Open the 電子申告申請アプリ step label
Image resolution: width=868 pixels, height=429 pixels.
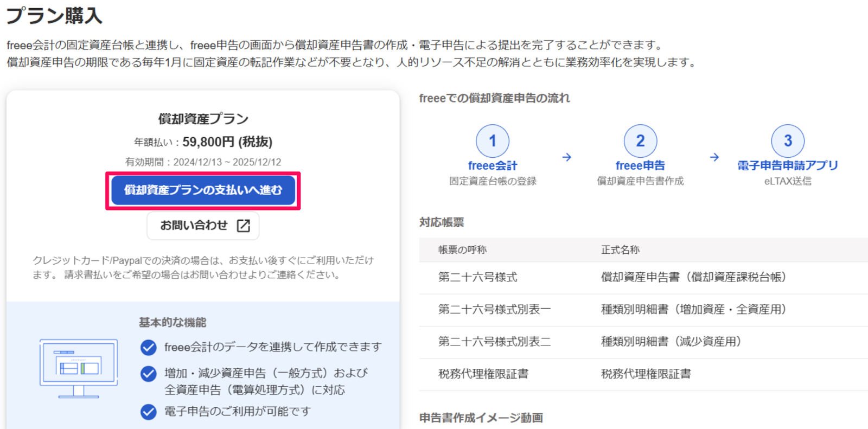(x=788, y=165)
